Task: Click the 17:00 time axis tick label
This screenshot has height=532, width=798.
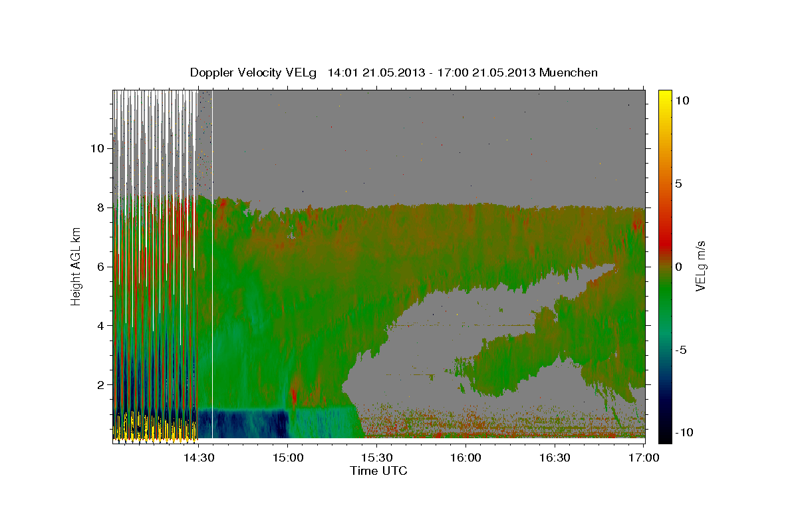Action: click(644, 458)
